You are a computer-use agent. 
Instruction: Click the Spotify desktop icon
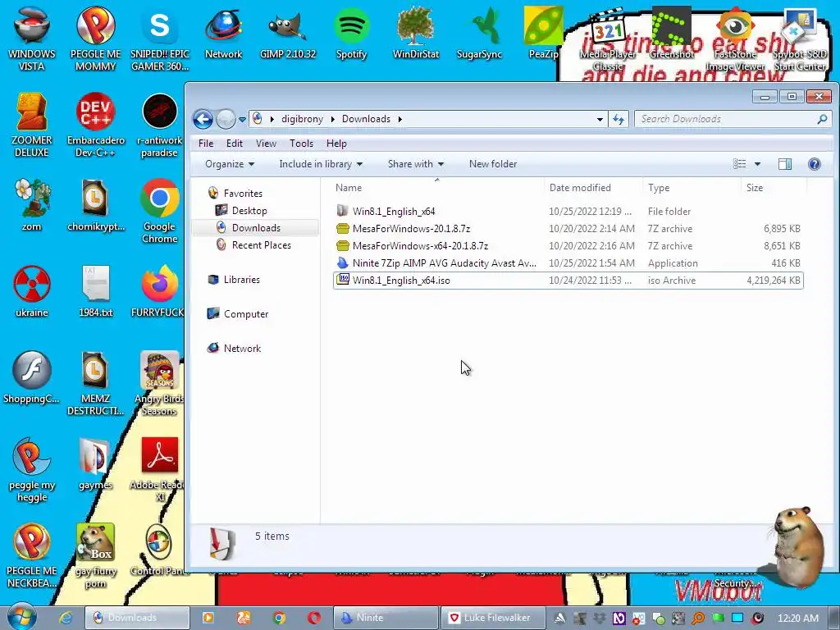[351, 34]
